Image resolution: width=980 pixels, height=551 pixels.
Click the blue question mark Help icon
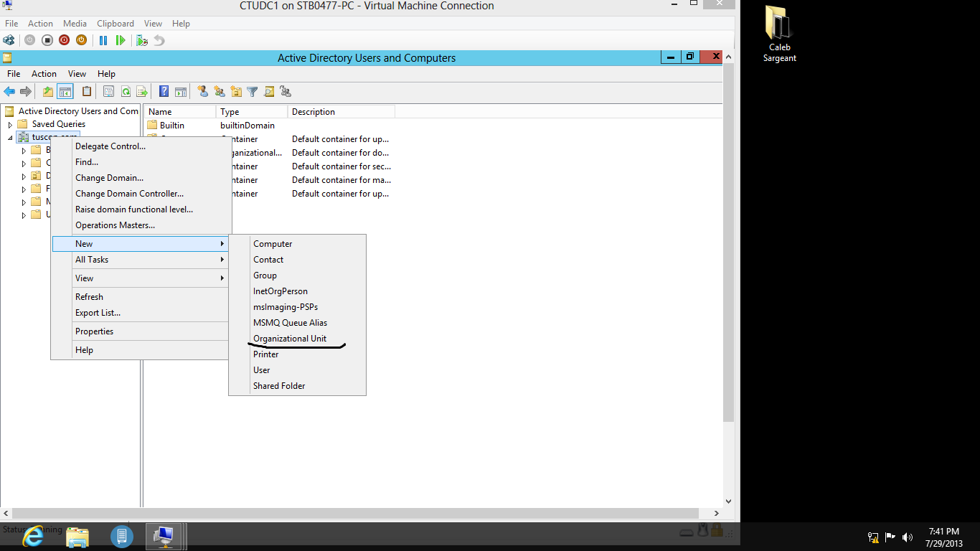pos(164,91)
